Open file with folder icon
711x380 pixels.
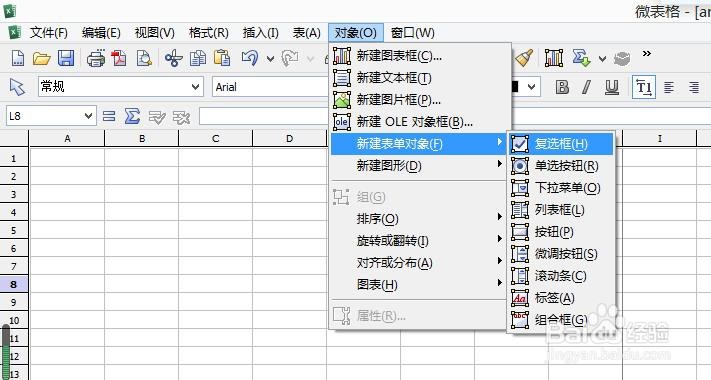click(x=41, y=58)
